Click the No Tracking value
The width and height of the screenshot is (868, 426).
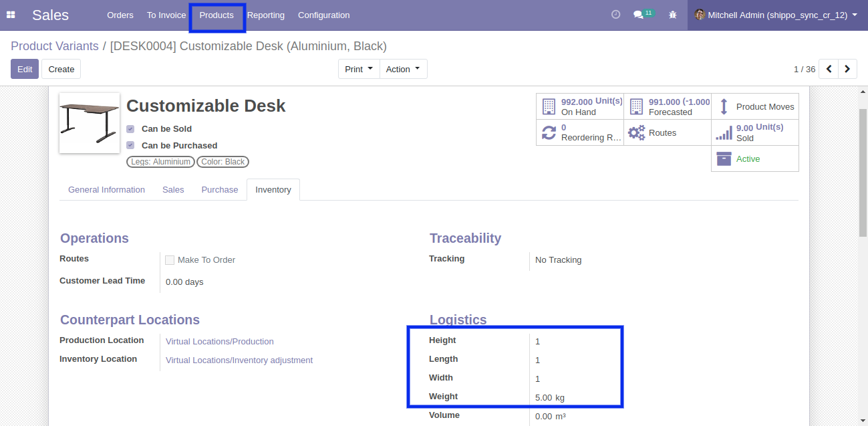pyautogui.click(x=559, y=260)
